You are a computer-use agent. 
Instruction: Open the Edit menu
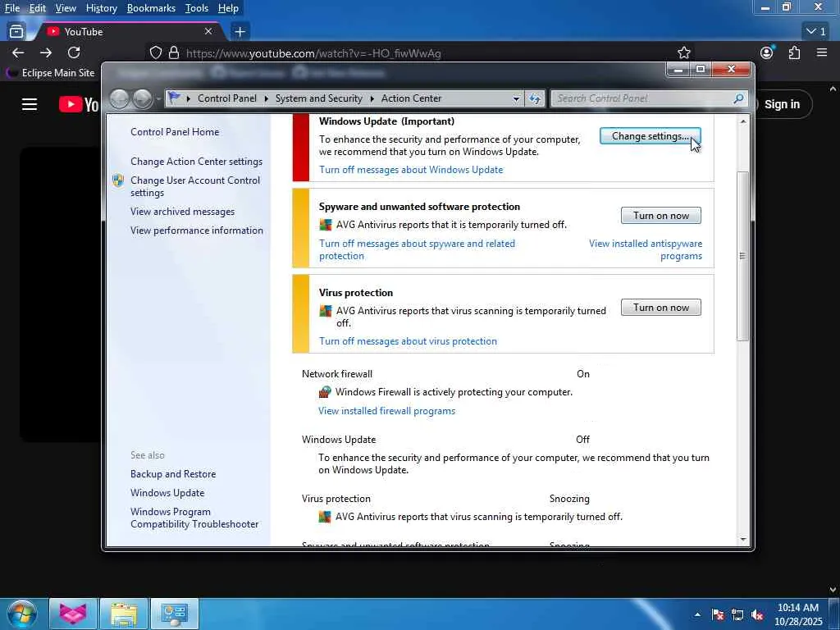tap(38, 8)
